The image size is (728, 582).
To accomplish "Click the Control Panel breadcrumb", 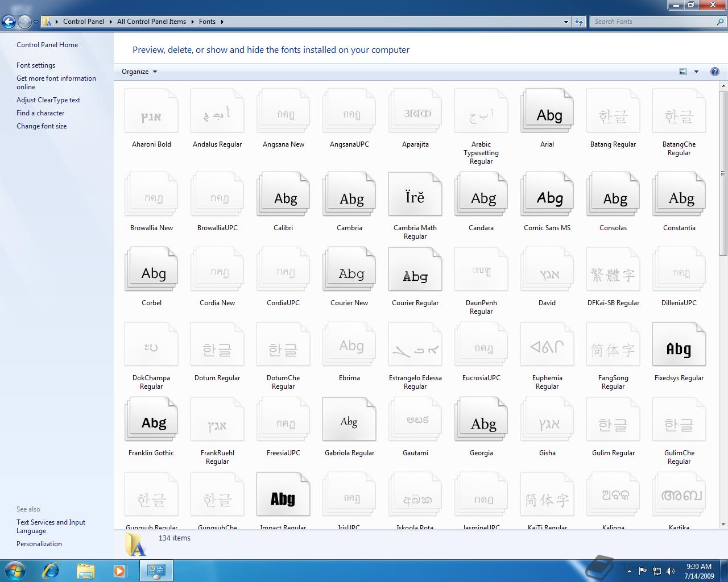I will [84, 22].
